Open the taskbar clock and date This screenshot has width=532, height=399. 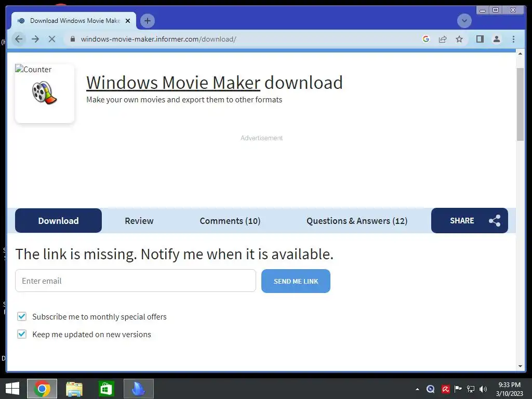coord(509,389)
